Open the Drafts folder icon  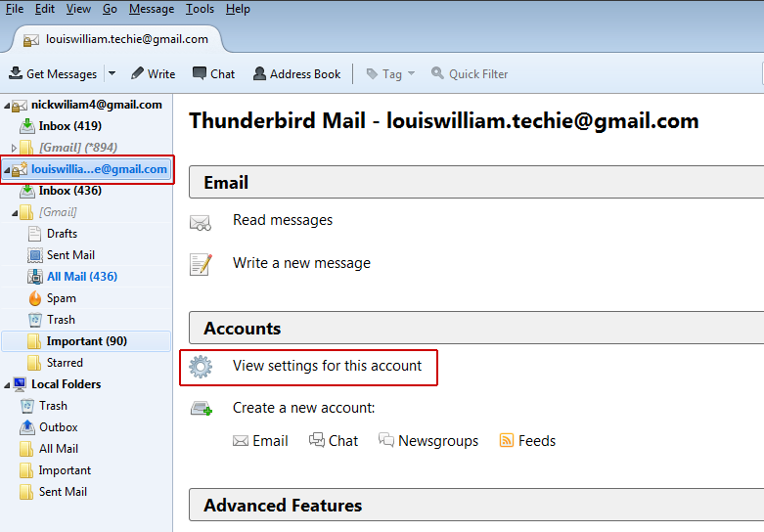point(34,234)
